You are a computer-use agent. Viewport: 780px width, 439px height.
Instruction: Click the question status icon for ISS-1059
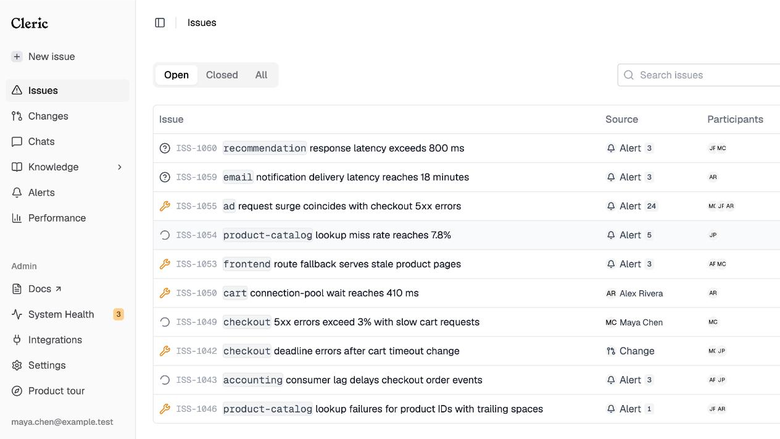[165, 177]
